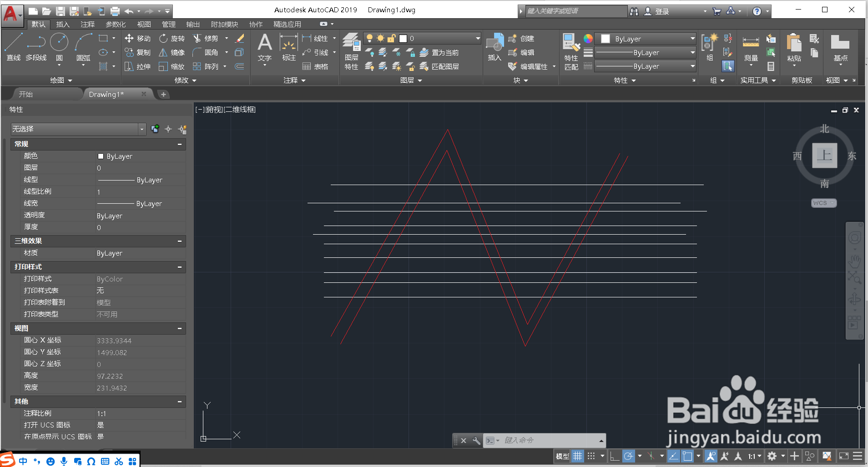Click 编辑属性 button
The height and width of the screenshot is (467, 868).
pyautogui.click(x=528, y=67)
